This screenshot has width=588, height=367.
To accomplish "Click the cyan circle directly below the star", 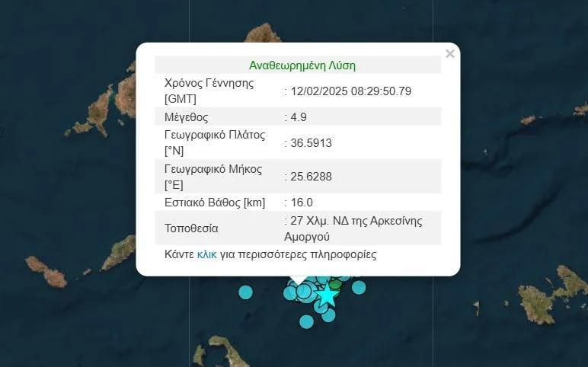I will pyautogui.click(x=328, y=314).
